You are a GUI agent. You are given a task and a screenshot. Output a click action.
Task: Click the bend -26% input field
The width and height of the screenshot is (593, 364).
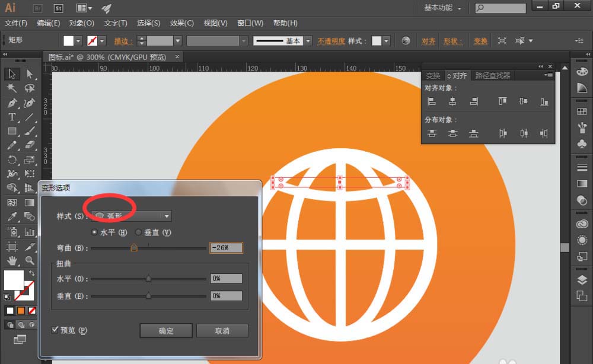(226, 248)
